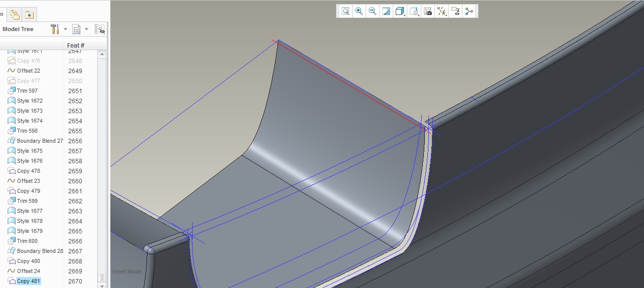
Task: Select the highlighted Copy 481 feature
Action: tap(29, 281)
